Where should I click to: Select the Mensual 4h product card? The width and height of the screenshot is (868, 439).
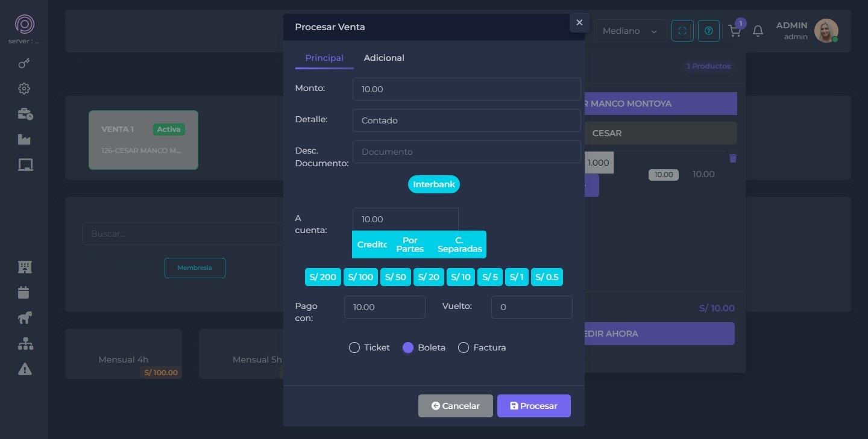click(124, 354)
